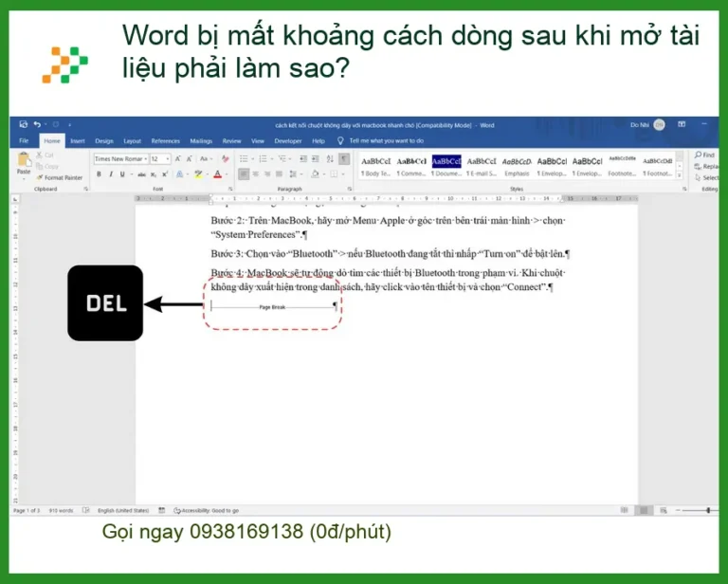Open the Change Case Aa dropdown
The width and height of the screenshot is (728, 584).
click(x=206, y=158)
